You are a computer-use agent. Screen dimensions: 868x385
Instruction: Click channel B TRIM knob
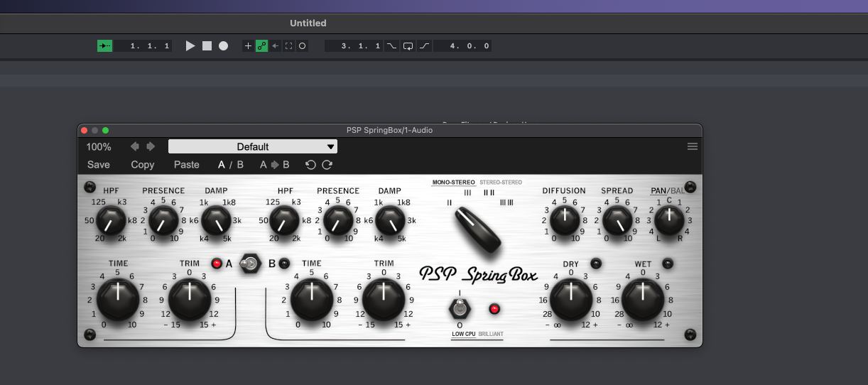tap(384, 298)
